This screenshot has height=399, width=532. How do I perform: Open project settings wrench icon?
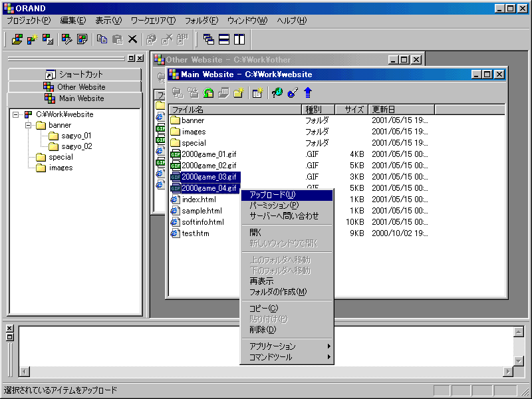click(x=67, y=39)
